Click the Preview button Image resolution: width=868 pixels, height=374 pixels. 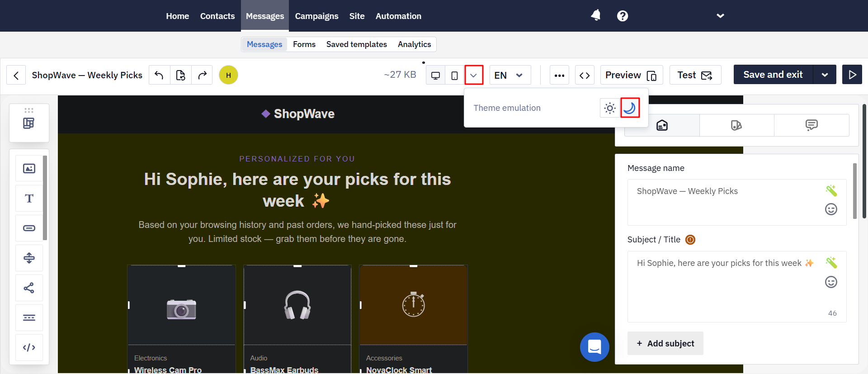coord(632,75)
